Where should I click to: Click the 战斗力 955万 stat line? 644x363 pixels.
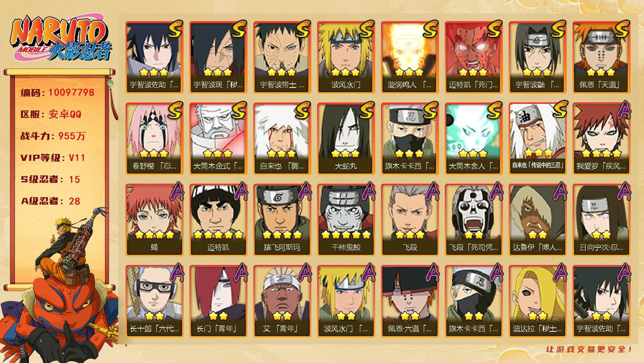tap(53, 136)
